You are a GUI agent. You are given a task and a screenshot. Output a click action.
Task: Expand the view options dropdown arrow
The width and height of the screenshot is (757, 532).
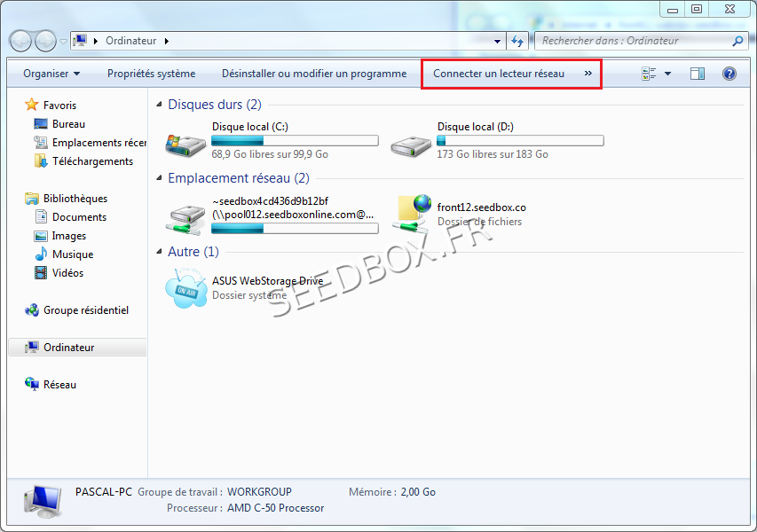tap(667, 74)
